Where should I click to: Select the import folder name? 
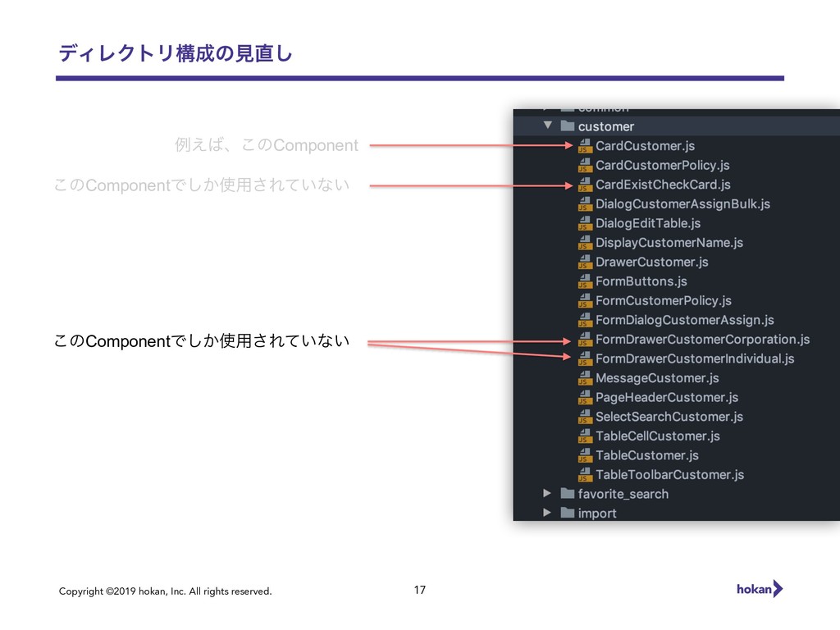tap(597, 514)
